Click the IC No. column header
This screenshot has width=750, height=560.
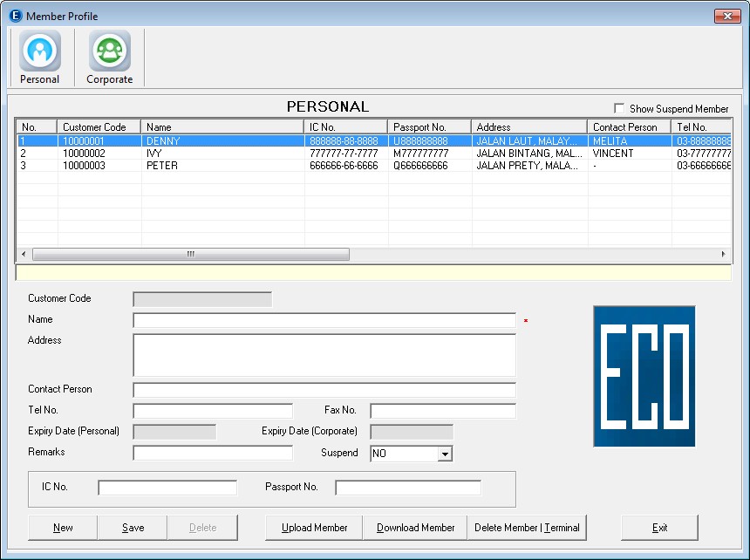pyautogui.click(x=345, y=127)
